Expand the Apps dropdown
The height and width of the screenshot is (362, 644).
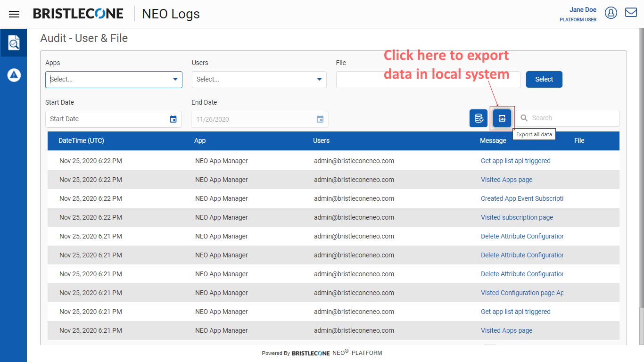pos(175,80)
